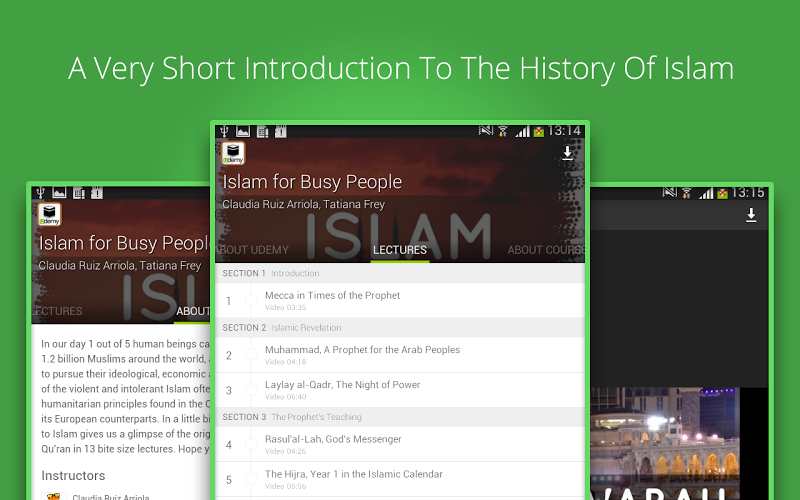Screen dimensions: 800x500
Task: Toggle completion circle for lecture 1
Action: point(251,301)
